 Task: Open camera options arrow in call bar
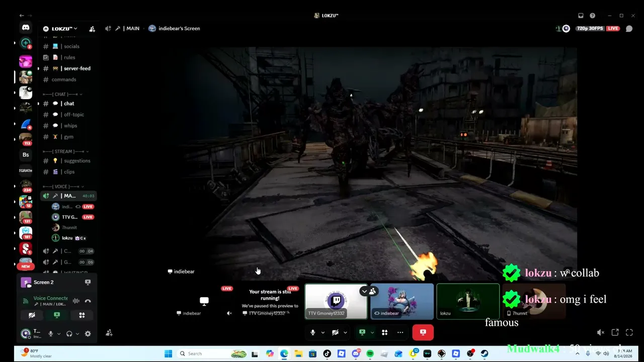tap(345, 332)
